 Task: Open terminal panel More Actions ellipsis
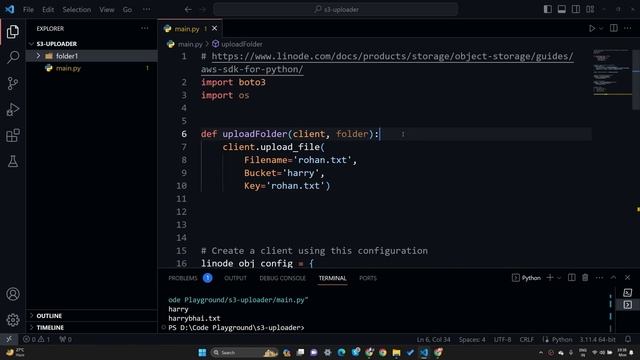(x=599, y=278)
